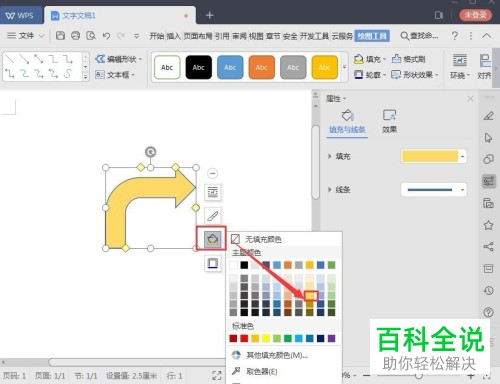Pick the green theme color swatch
The width and height of the screenshot is (500, 384).
331,265
